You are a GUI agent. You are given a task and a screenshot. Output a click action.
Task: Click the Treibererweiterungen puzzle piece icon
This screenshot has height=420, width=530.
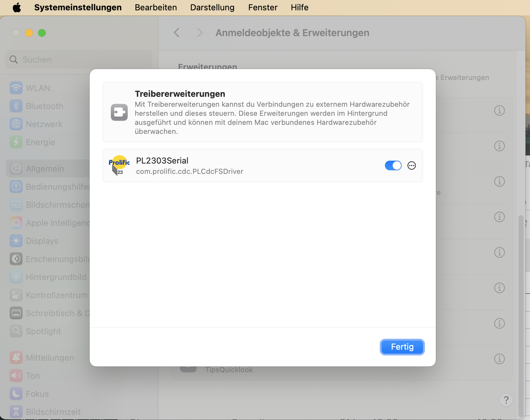coord(119,112)
